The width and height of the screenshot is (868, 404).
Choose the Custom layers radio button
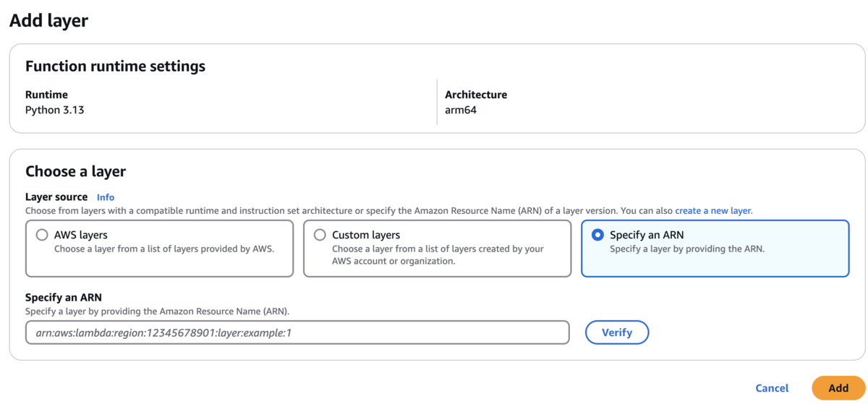pos(320,235)
